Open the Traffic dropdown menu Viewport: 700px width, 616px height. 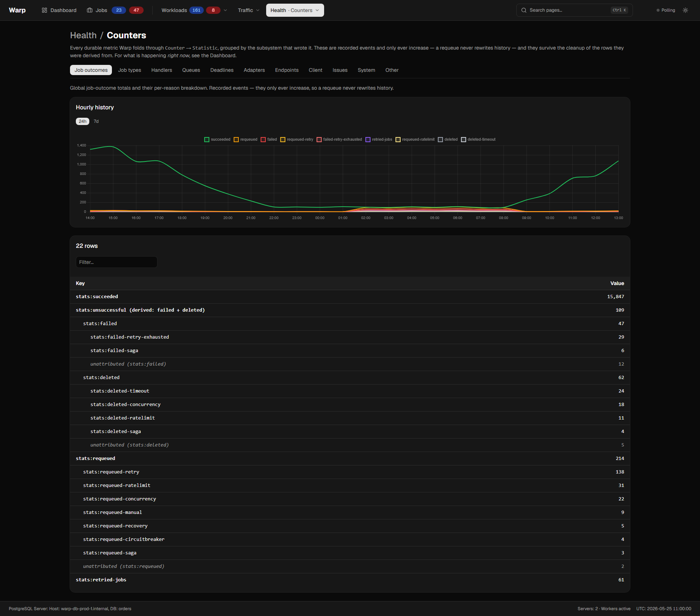pyautogui.click(x=249, y=10)
